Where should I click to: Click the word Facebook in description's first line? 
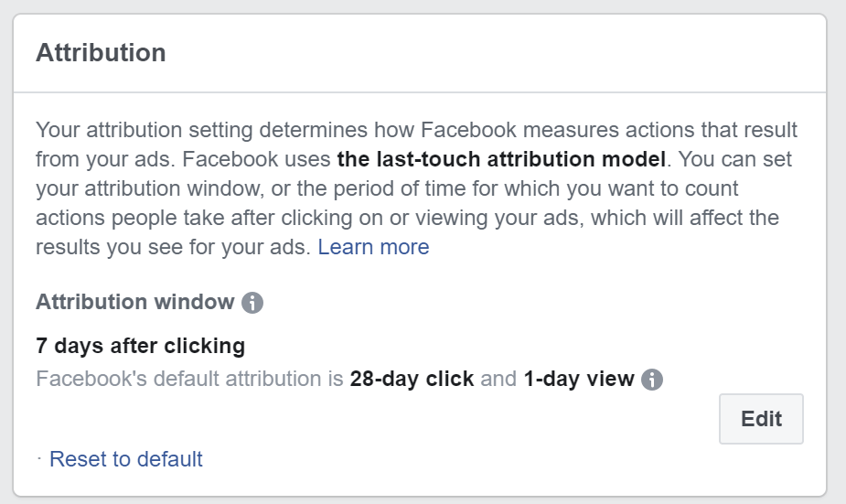pyautogui.click(x=468, y=130)
